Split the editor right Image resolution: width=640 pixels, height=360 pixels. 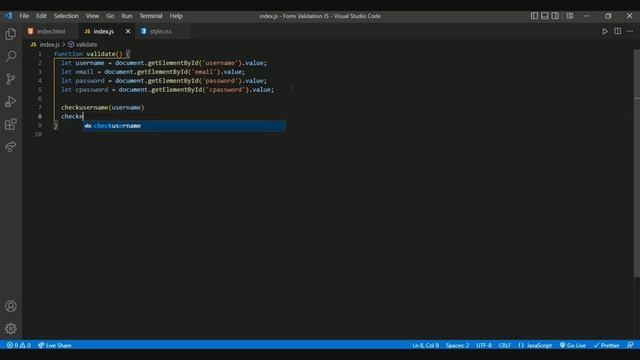tap(618, 31)
